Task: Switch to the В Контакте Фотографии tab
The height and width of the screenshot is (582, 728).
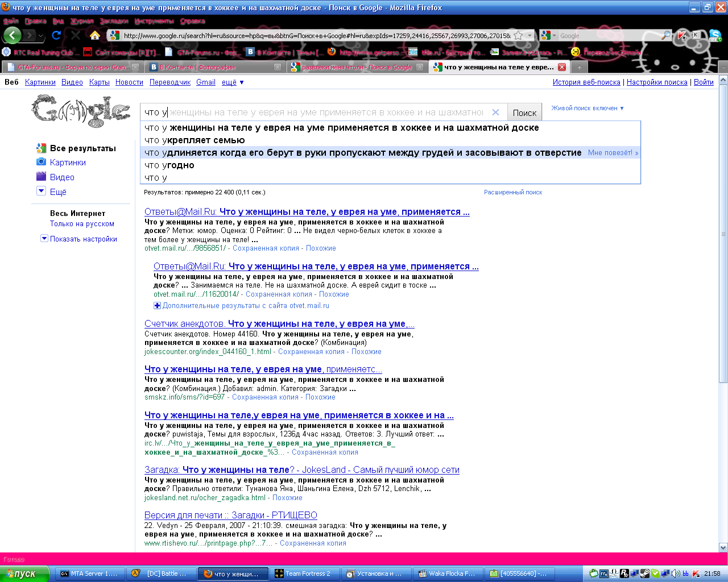Action: (214, 67)
